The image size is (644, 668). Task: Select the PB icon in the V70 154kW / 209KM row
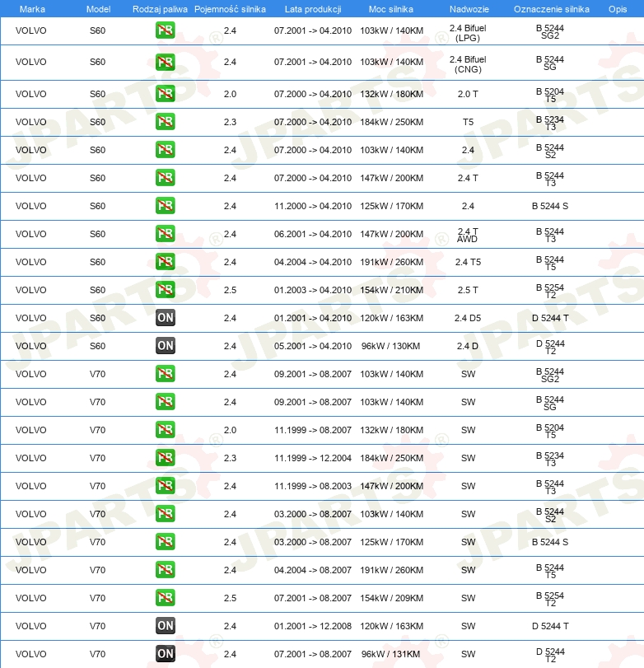(165, 598)
